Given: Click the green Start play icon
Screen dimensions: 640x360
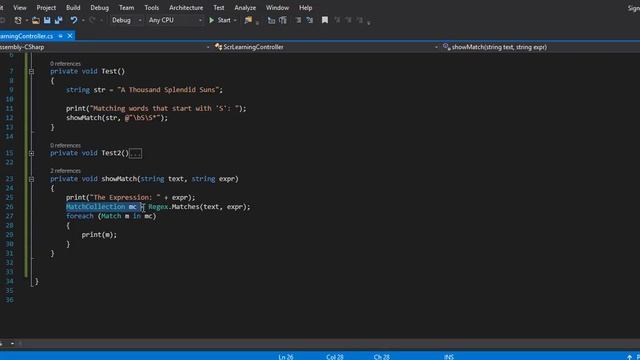Looking at the screenshot, I should (211, 20).
